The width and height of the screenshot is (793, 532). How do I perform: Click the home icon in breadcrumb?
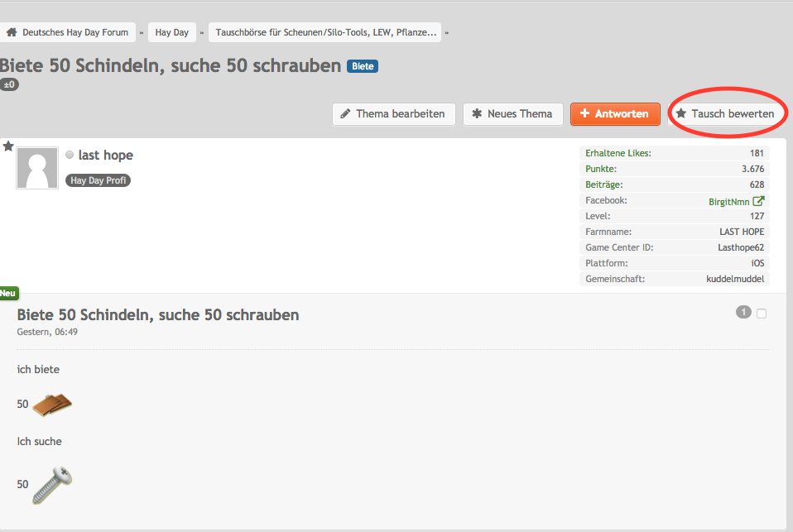12,33
